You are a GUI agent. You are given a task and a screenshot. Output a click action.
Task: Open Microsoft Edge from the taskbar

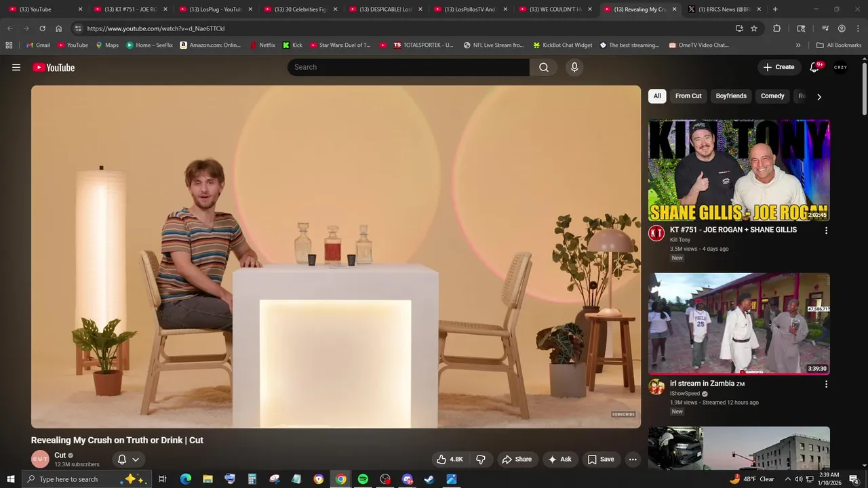pyautogui.click(x=185, y=479)
